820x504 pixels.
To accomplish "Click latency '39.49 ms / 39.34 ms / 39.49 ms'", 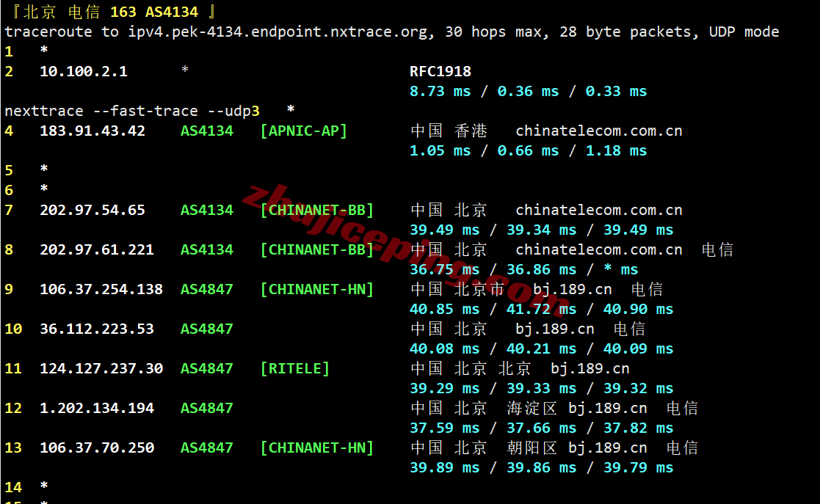I will [x=541, y=230].
